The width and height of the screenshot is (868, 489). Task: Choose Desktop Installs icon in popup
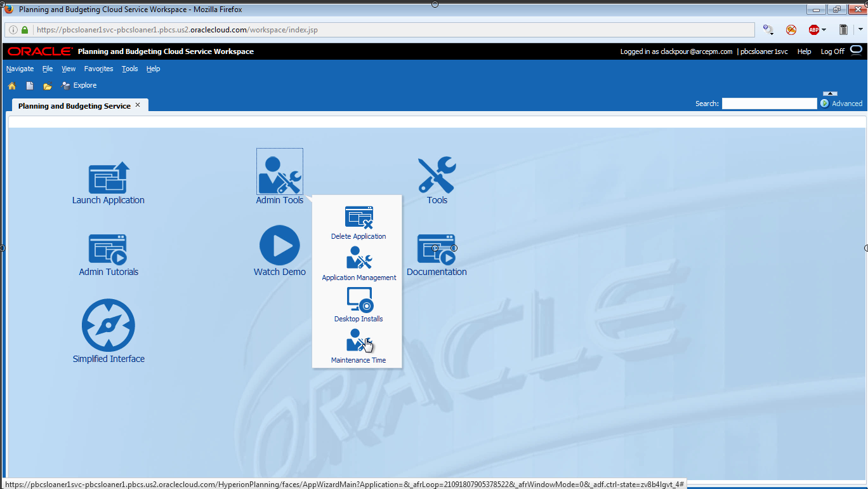pyautogui.click(x=358, y=300)
